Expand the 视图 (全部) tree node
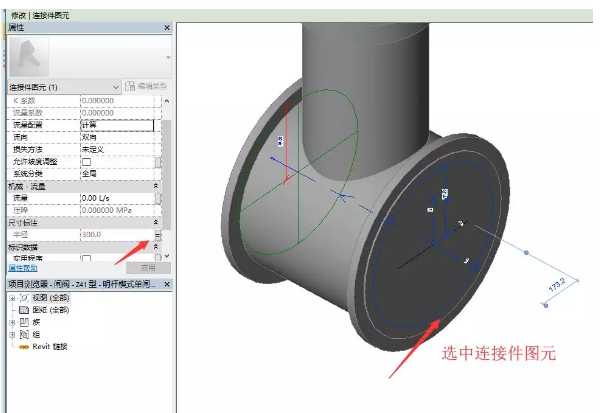 (x=12, y=298)
